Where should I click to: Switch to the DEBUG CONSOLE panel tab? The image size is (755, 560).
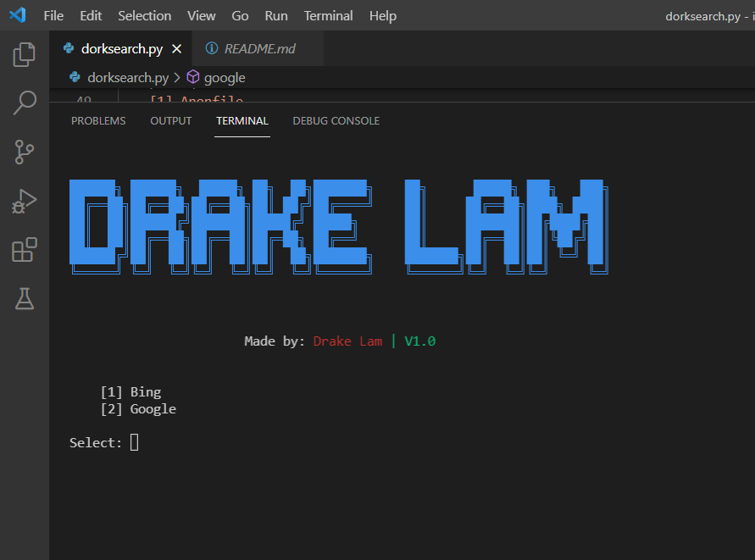336,121
